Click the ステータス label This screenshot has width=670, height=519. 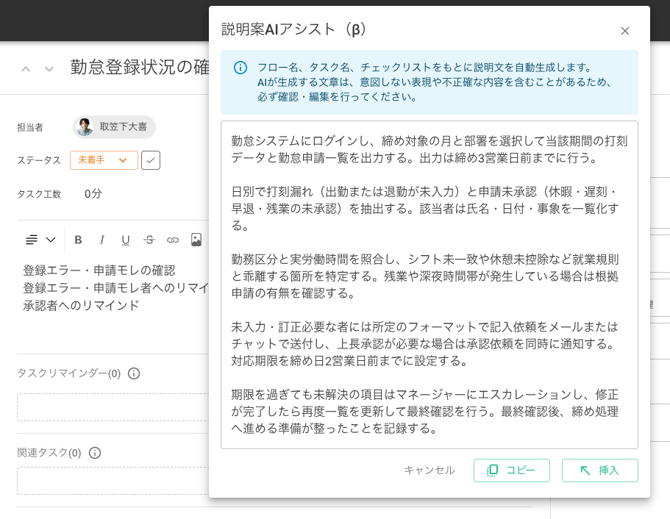[x=39, y=161]
